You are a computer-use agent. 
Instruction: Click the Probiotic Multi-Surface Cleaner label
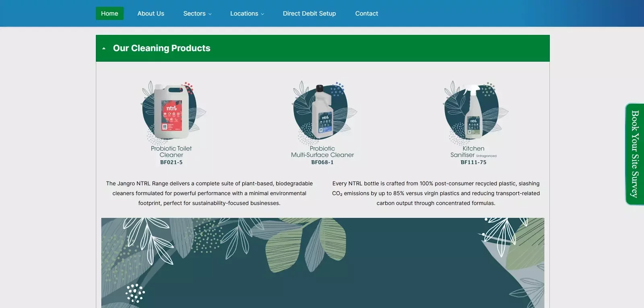pos(322,152)
